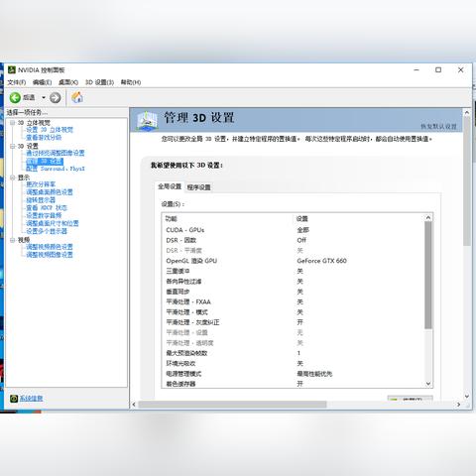Viewport: 476px width, 476px height.
Task: Collapse the 视频 tree node
Action: (13, 240)
